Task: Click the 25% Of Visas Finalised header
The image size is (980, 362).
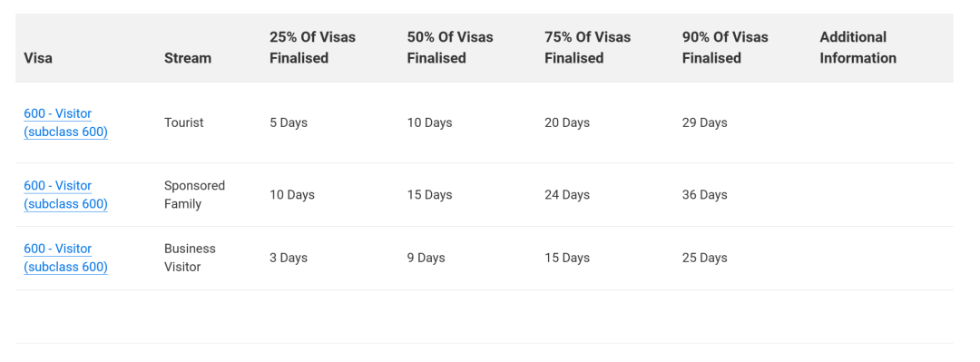Action: [x=312, y=47]
